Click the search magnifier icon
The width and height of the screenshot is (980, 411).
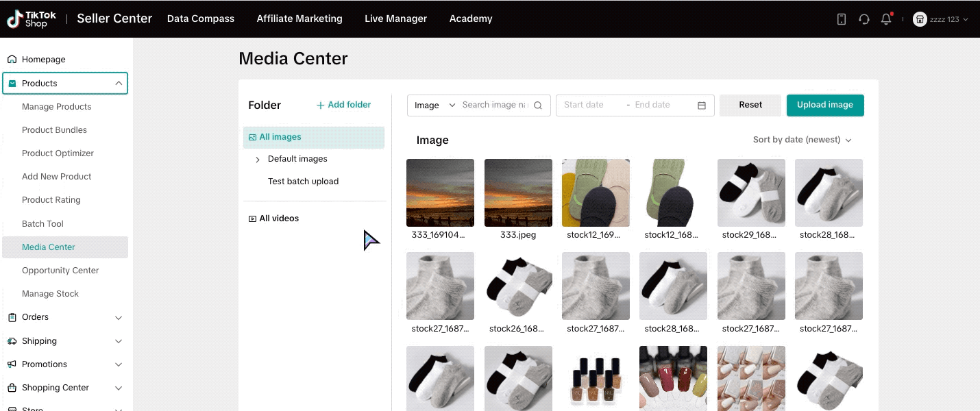click(x=538, y=105)
